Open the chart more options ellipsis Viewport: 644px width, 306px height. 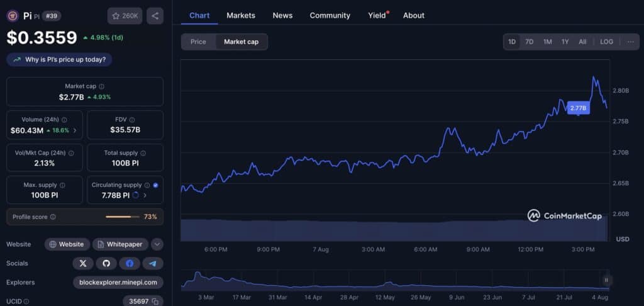click(x=630, y=42)
